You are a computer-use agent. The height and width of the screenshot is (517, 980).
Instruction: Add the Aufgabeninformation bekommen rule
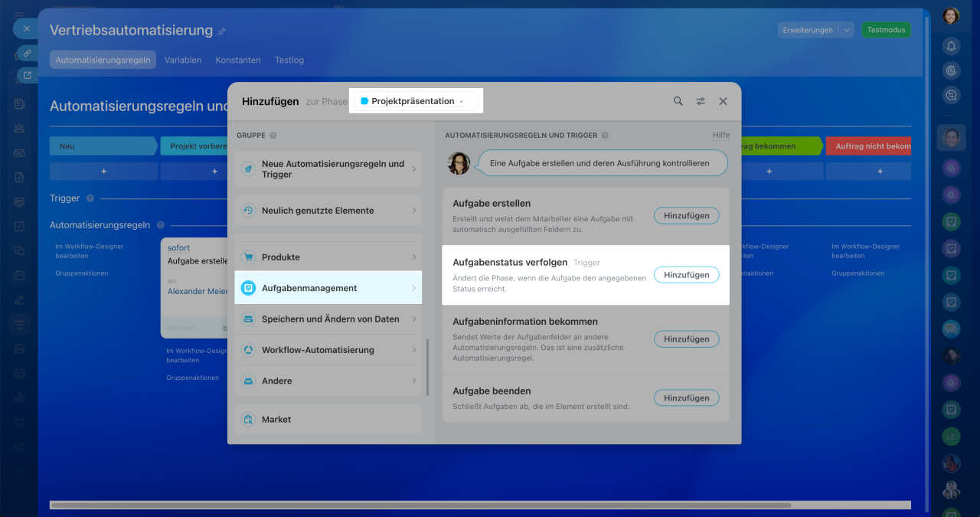point(686,339)
